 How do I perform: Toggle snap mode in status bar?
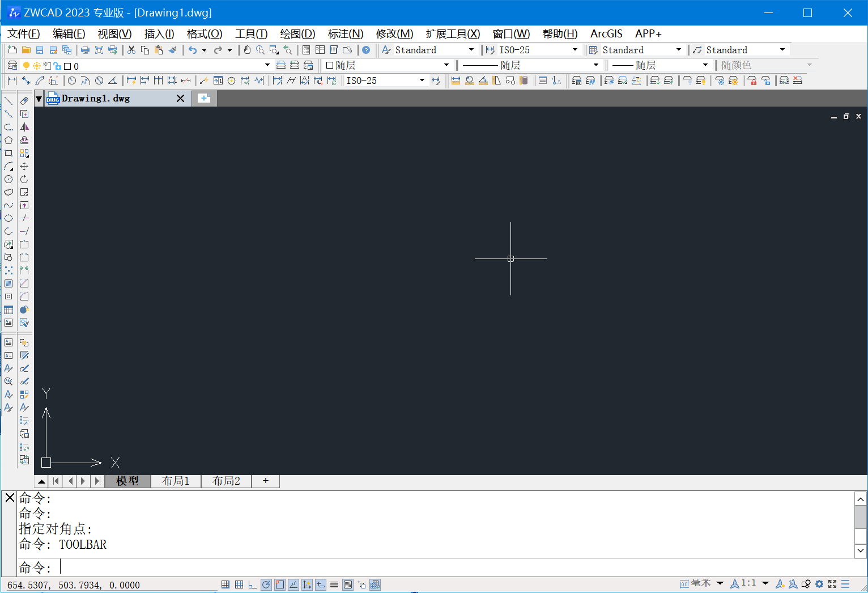pos(225,584)
